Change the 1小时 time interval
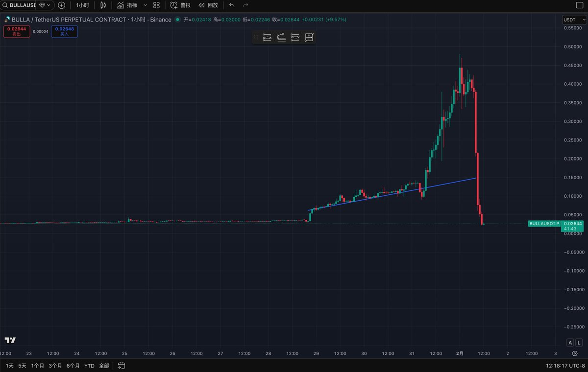 point(82,5)
